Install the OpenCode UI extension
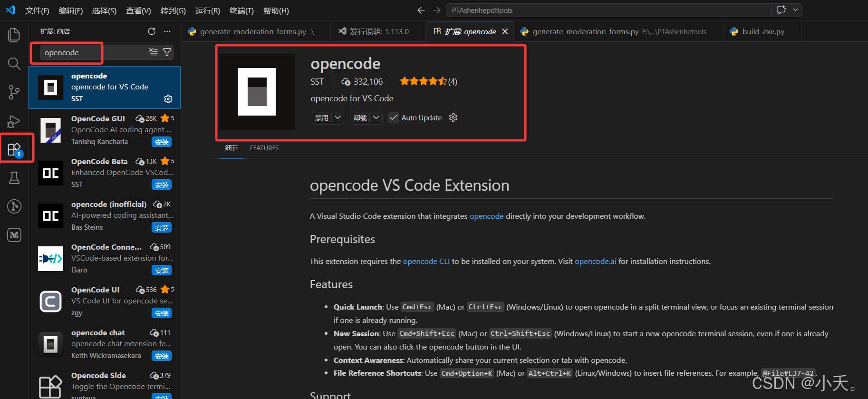 tap(162, 313)
